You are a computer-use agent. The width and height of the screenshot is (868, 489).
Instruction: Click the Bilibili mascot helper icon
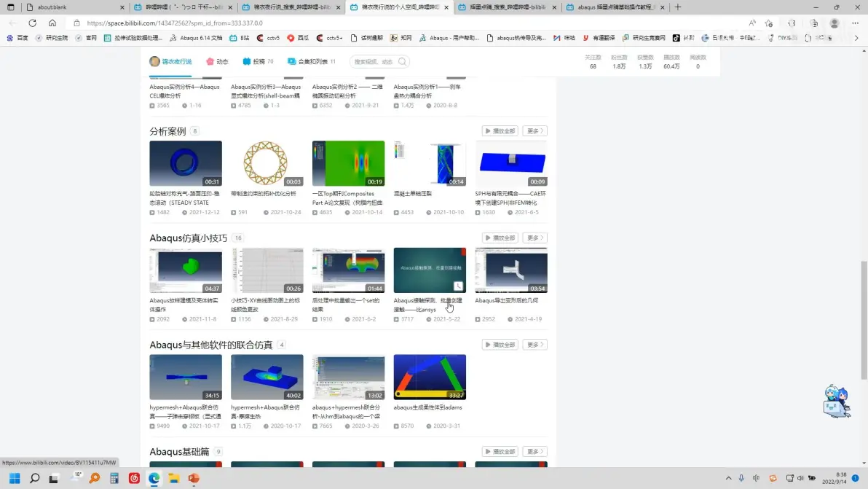point(837,401)
